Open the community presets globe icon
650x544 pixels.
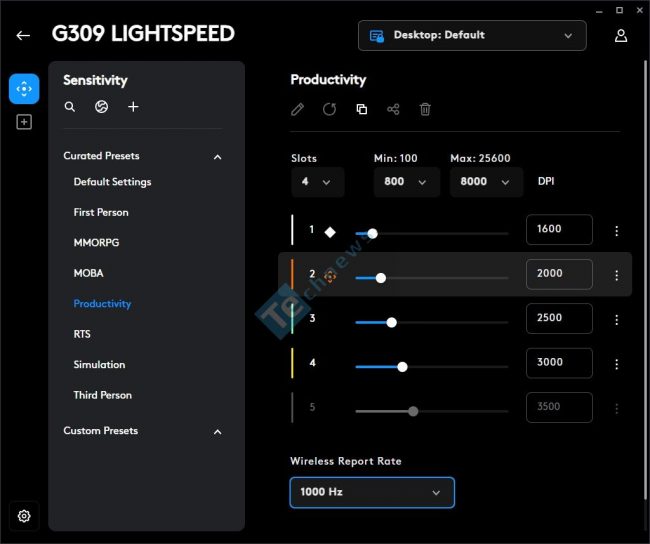point(102,107)
